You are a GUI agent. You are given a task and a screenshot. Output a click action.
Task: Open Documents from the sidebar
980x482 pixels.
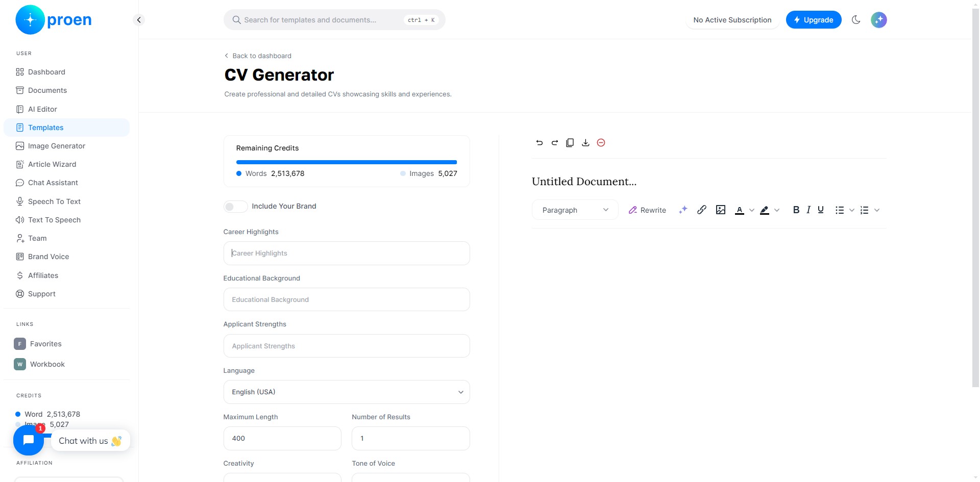[x=66, y=90]
